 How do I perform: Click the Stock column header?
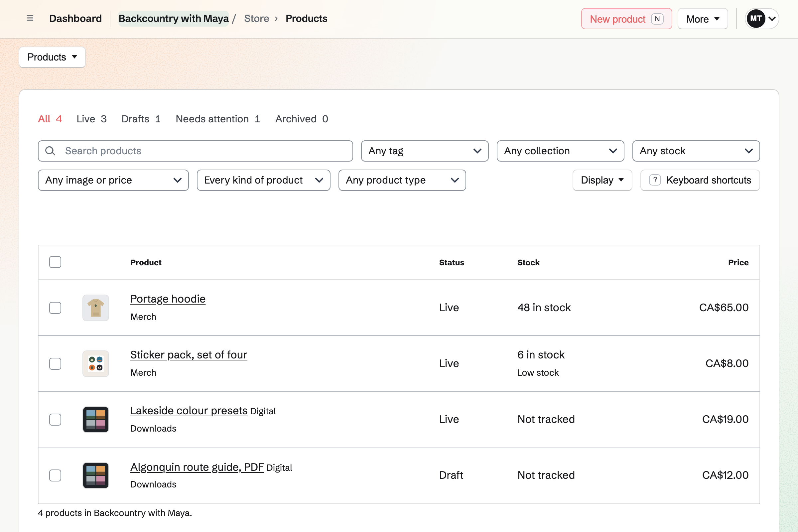click(528, 263)
